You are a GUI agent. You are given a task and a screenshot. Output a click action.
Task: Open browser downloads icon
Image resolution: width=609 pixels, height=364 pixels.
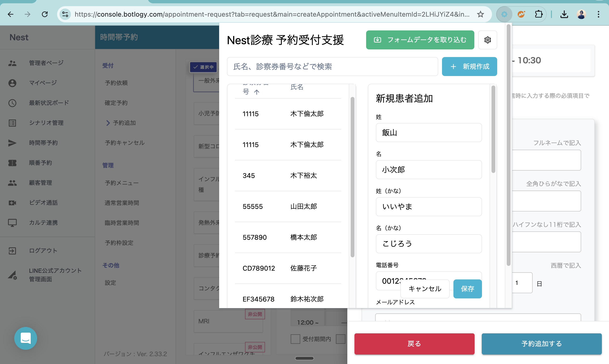point(564,14)
